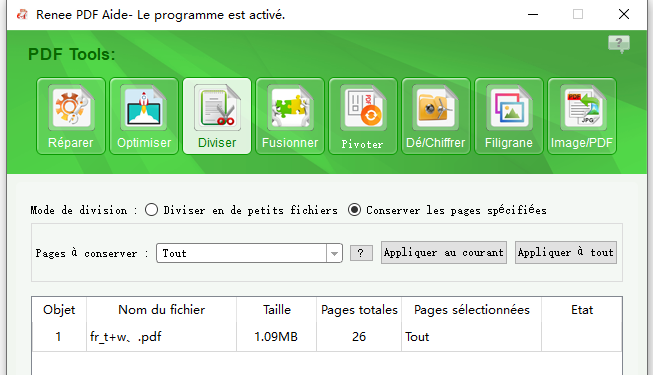The height and width of the screenshot is (375, 653).
Task: Open the Réparer PDF repair tool
Action: [x=71, y=116]
